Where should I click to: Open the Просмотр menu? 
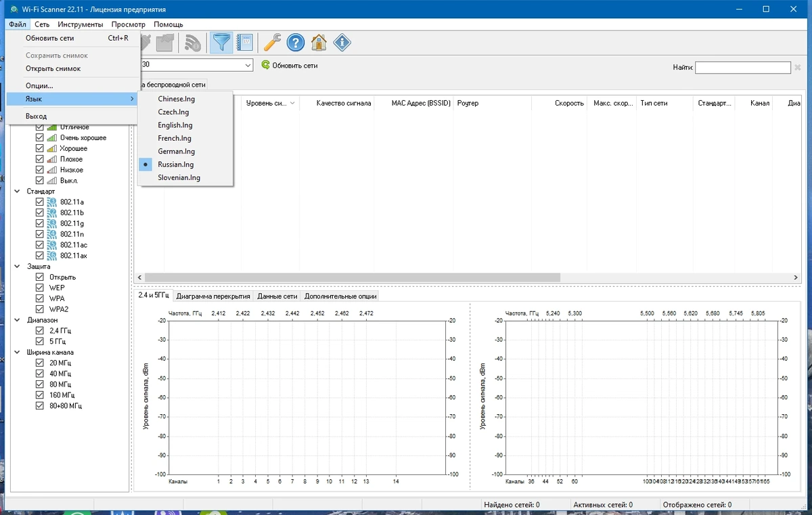point(129,24)
